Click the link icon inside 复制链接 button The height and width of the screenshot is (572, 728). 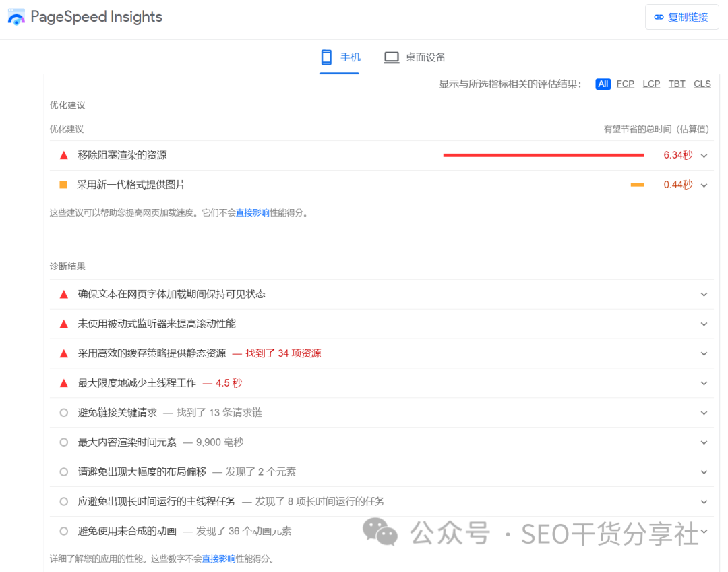[x=659, y=17]
